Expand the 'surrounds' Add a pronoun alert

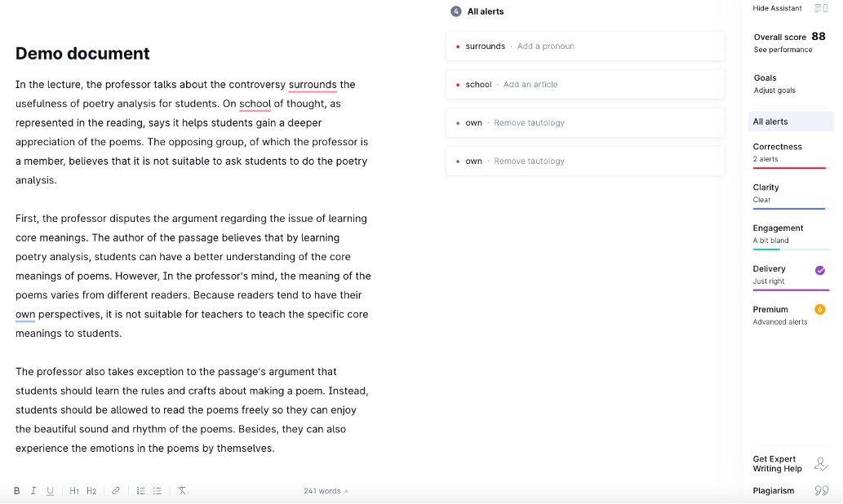(x=585, y=46)
